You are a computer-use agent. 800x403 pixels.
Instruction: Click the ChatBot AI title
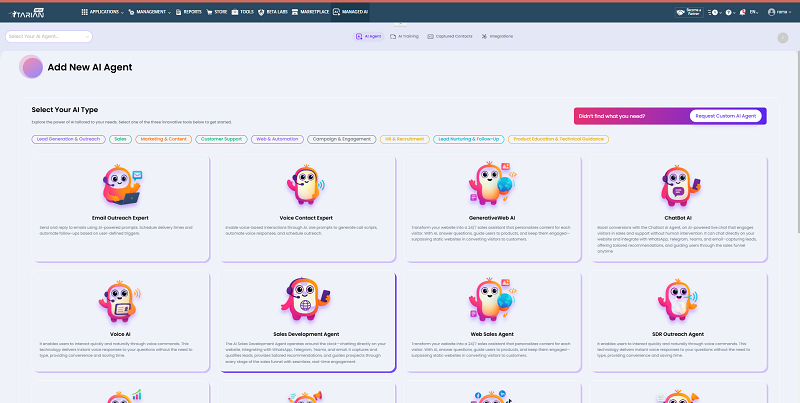click(678, 218)
